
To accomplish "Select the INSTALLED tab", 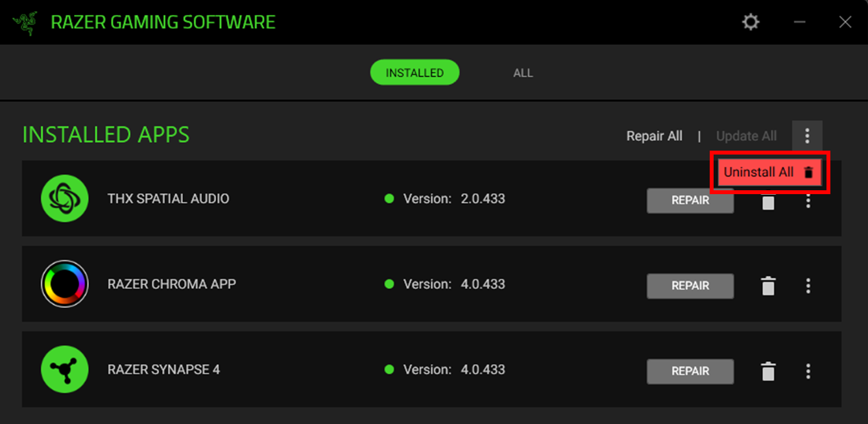I will tap(415, 72).
